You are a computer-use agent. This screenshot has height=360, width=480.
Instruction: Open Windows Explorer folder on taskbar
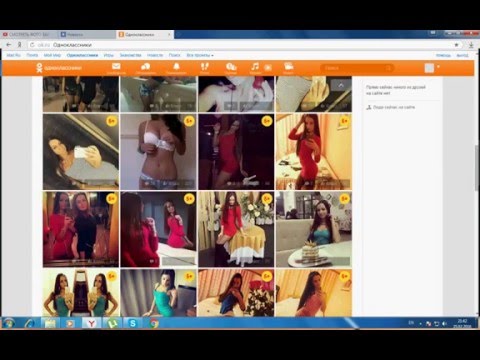(50, 323)
